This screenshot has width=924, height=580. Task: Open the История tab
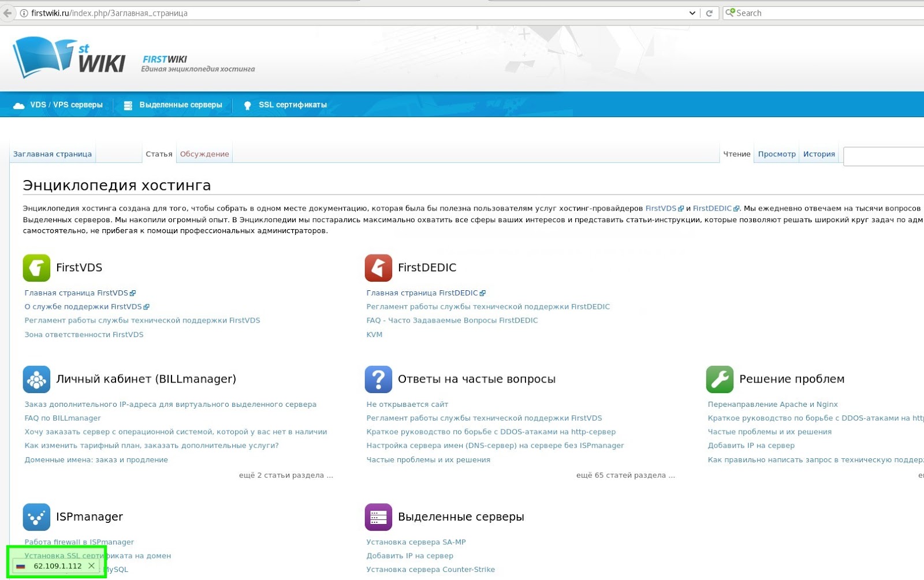819,154
